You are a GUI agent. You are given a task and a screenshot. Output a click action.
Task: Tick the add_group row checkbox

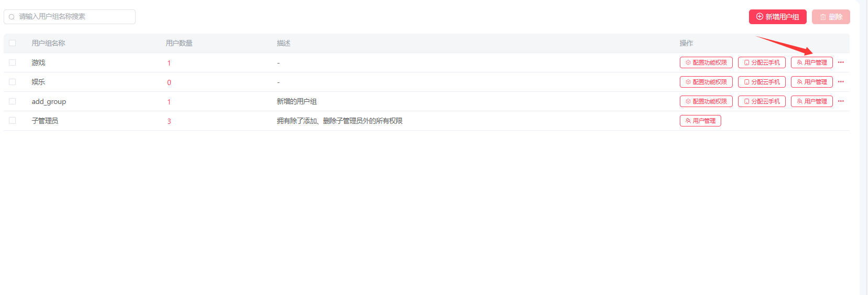coord(13,101)
